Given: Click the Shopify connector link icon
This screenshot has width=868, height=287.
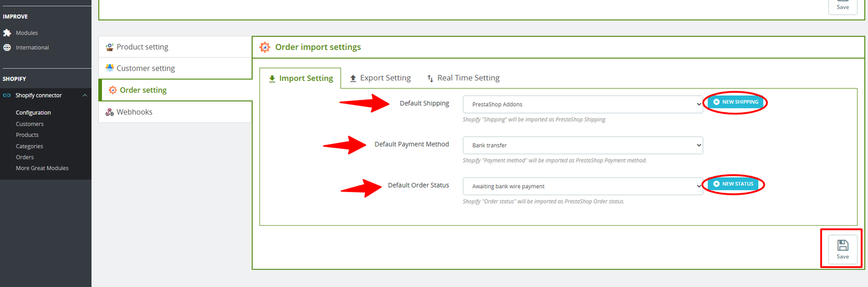Looking at the screenshot, I should pyautogui.click(x=7, y=95).
